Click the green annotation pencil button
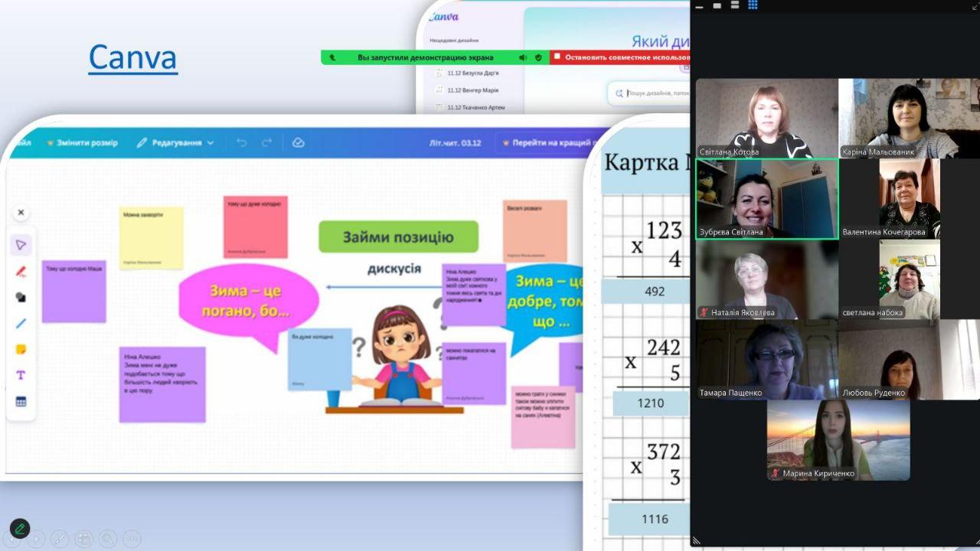This screenshot has height=551, width=980. pos(20,529)
